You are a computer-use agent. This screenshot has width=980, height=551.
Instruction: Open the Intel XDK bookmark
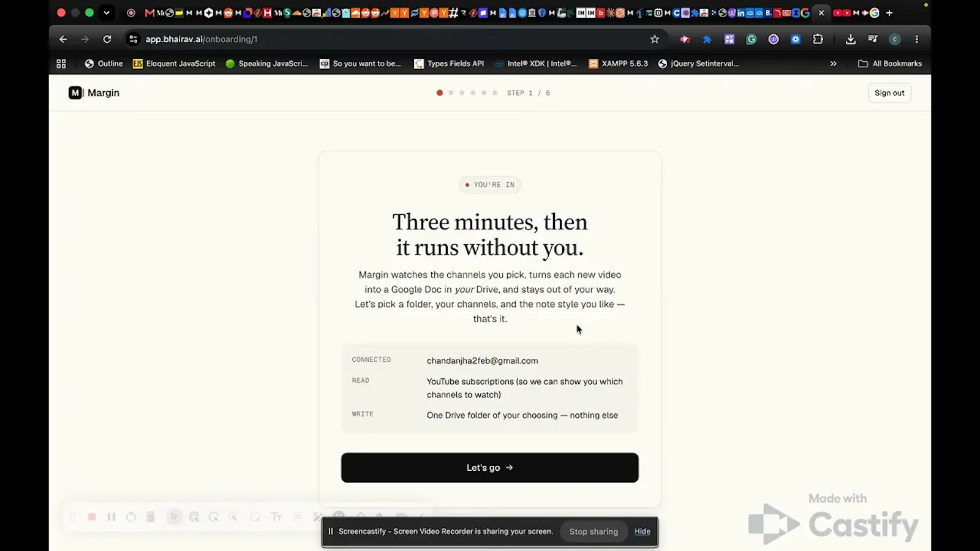coord(536,64)
